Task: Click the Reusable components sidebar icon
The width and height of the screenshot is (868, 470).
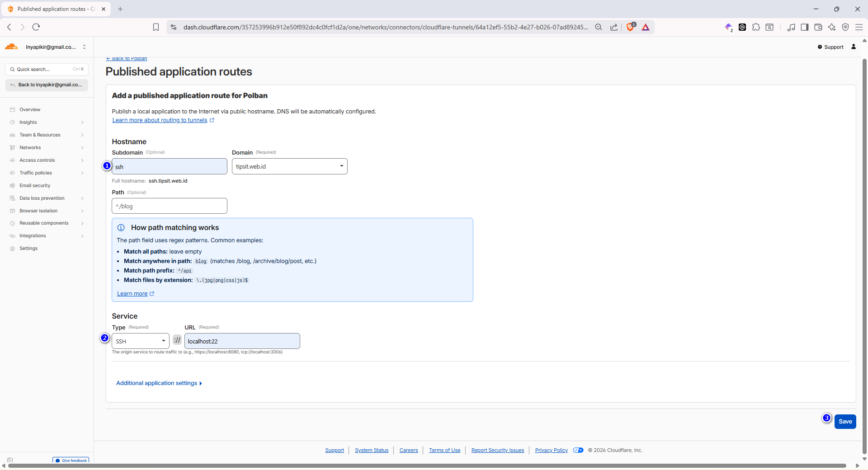Action: click(x=12, y=223)
